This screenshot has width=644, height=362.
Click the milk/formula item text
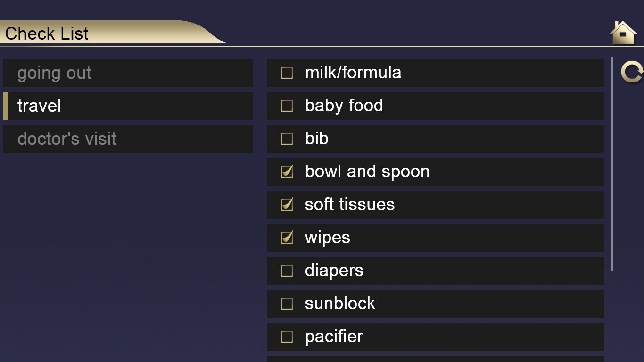[x=353, y=73]
